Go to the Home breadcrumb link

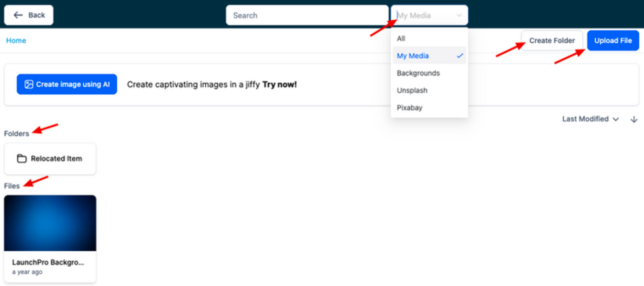point(16,40)
